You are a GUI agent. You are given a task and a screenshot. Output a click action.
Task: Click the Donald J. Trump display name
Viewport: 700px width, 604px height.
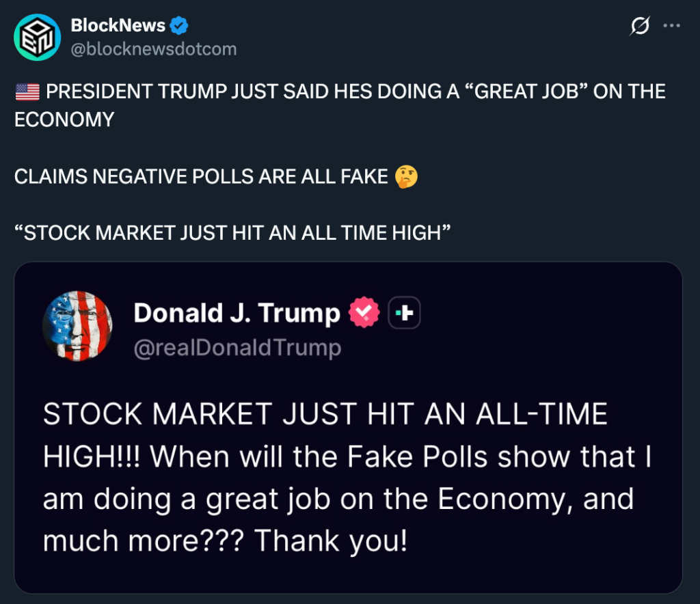pos(237,313)
